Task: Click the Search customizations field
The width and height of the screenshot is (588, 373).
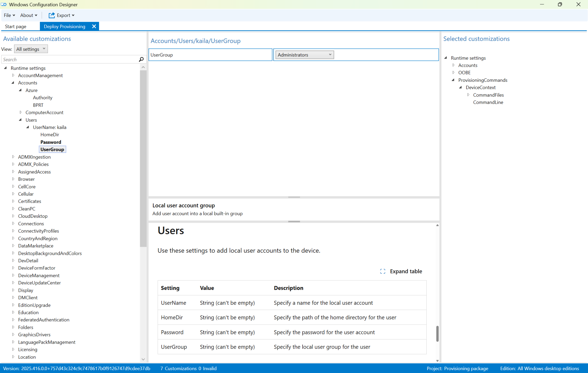Action: tap(70, 59)
